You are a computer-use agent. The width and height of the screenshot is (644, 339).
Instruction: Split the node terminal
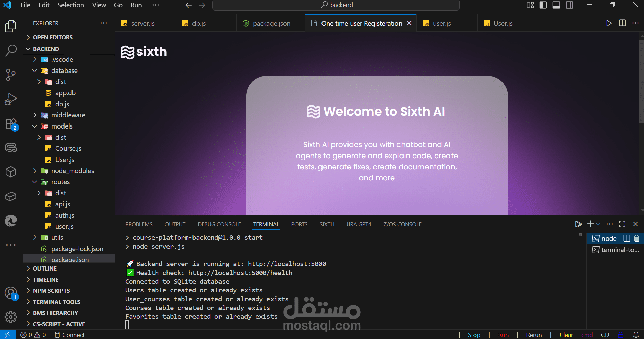pos(627,238)
